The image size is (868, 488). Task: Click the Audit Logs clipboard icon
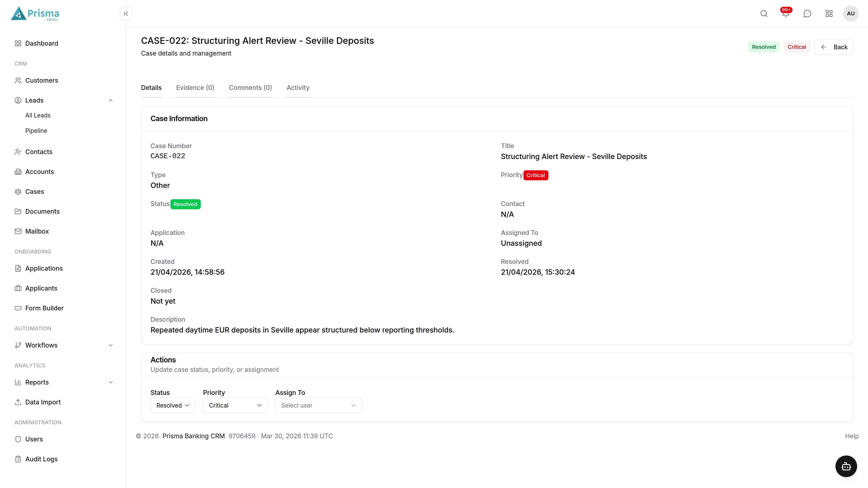[18, 459]
